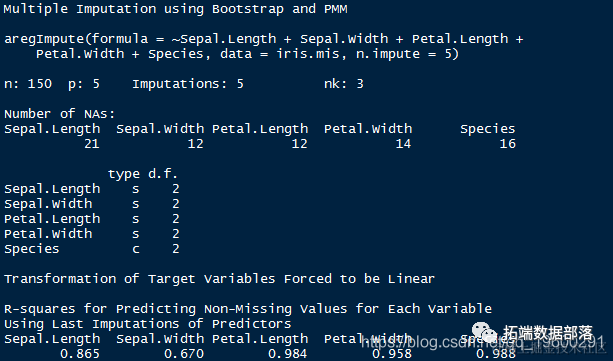The width and height of the screenshot is (613, 361).
Task: Click the Sepal.Length R-square value 0.865
Action: (80, 354)
